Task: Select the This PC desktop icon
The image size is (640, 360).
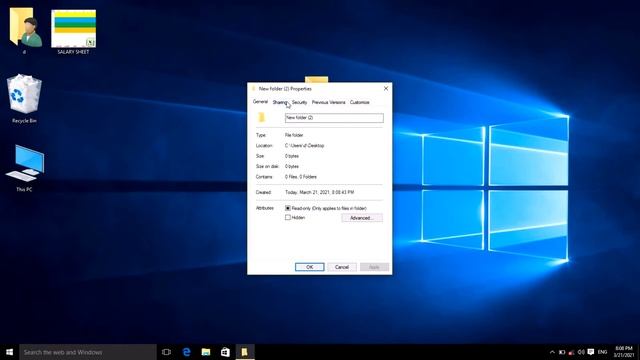Action: point(24,168)
